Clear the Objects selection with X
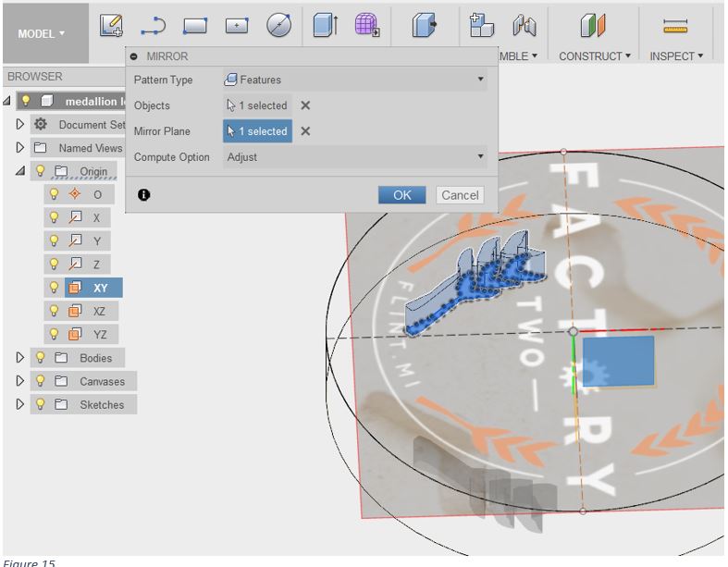The height and width of the screenshot is (567, 728). click(x=305, y=105)
